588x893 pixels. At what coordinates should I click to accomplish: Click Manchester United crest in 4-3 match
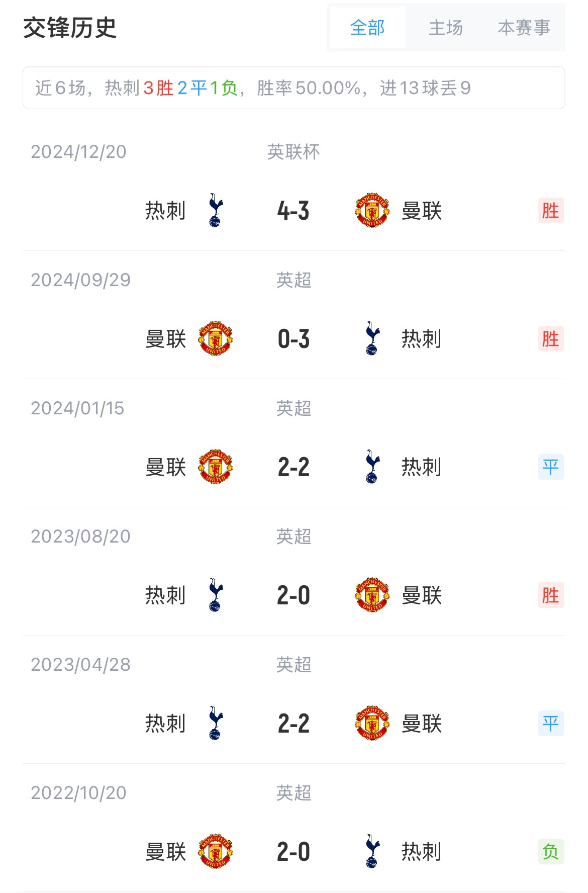[372, 210]
